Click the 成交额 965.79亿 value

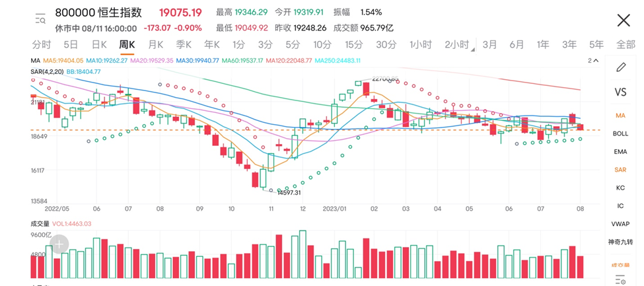[363, 28]
